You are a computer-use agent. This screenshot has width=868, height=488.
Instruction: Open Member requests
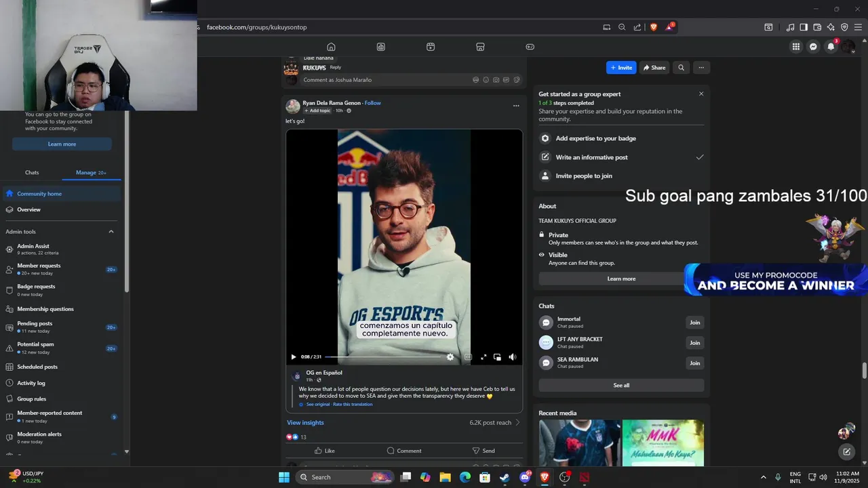click(x=62, y=269)
